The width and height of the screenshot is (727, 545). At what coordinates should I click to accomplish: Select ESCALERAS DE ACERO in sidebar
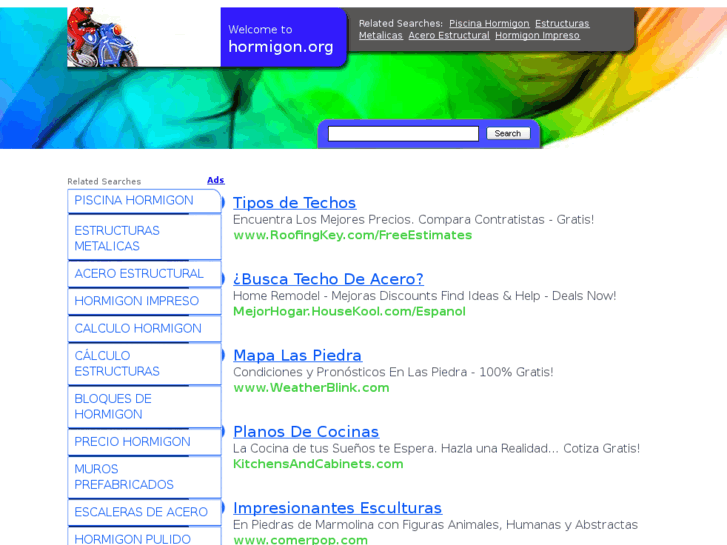coord(144,512)
